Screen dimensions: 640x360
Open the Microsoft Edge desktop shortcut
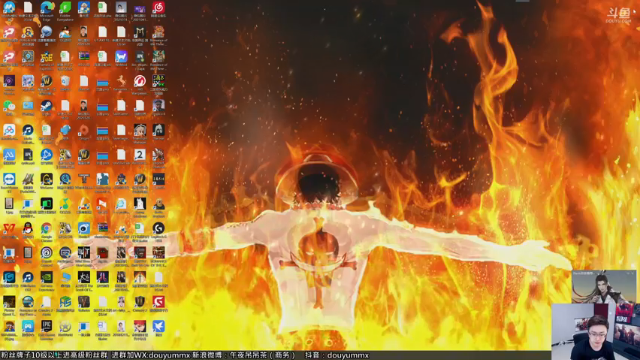[47, 8]
